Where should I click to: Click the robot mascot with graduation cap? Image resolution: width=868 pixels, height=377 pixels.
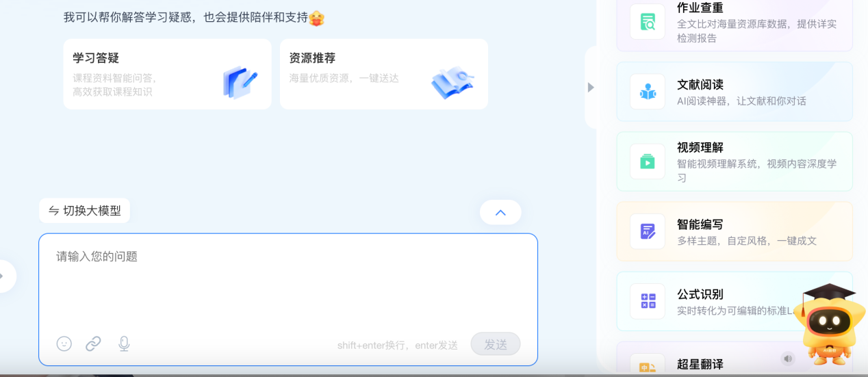829,324
